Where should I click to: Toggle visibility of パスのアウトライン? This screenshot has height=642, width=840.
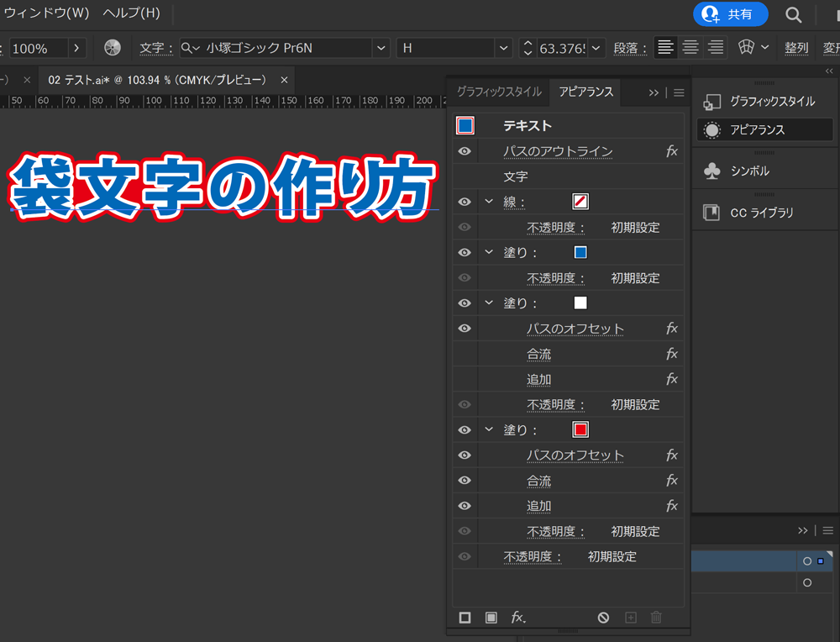click(x=464, y=151)
